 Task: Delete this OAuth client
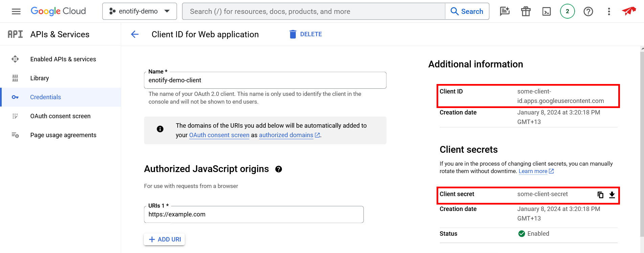click(306, 34)
